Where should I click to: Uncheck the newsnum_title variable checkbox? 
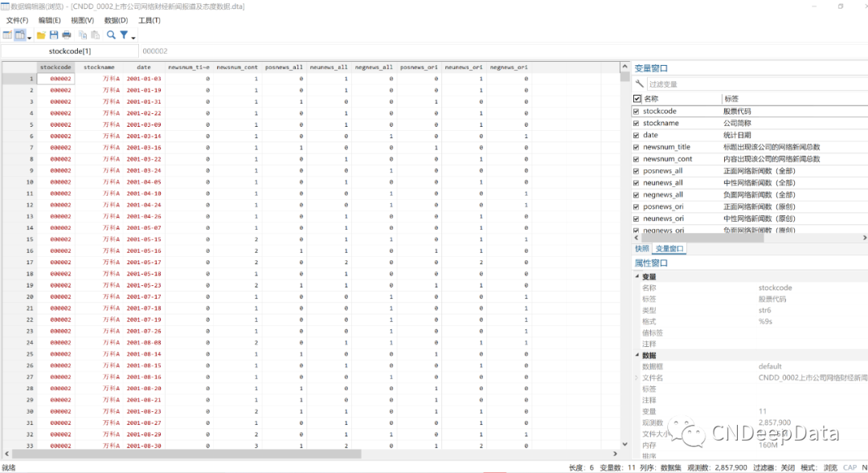(636, 147)
